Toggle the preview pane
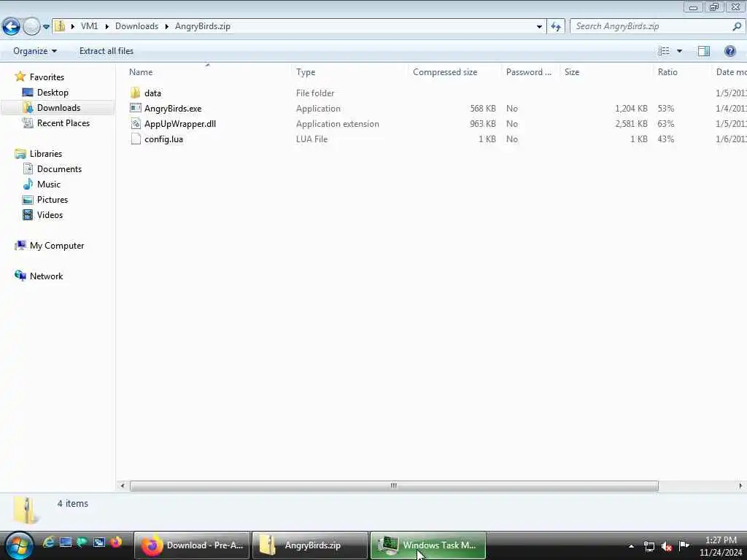 coord(704,51)
